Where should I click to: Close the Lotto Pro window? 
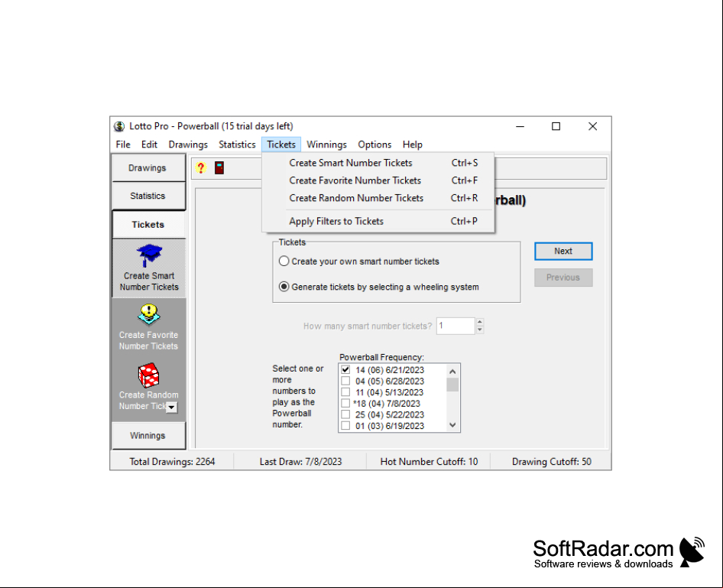[592, 126]
